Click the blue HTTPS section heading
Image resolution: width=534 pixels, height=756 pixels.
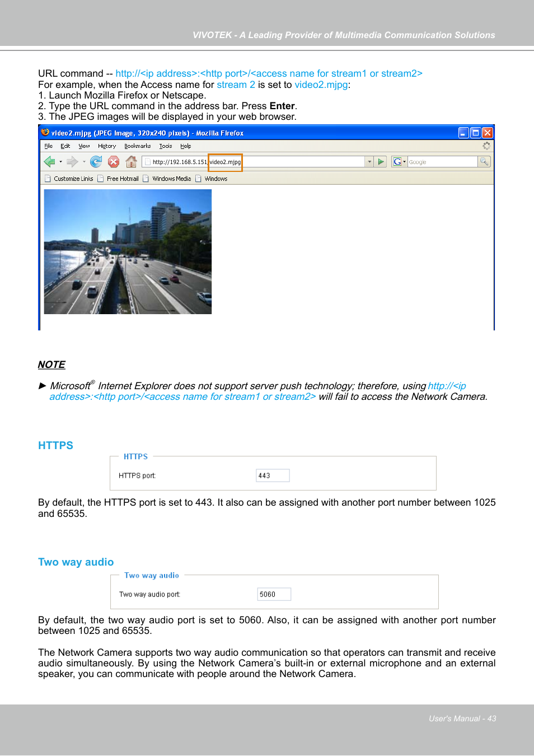(55, 446)
